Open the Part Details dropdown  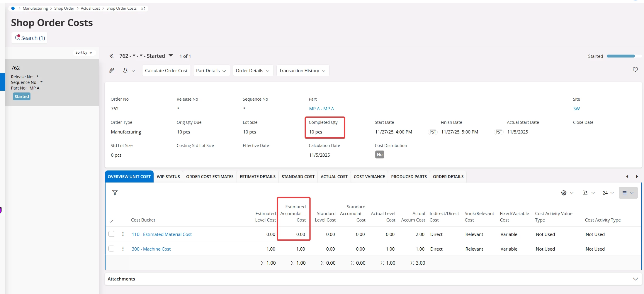coord(211,71)
